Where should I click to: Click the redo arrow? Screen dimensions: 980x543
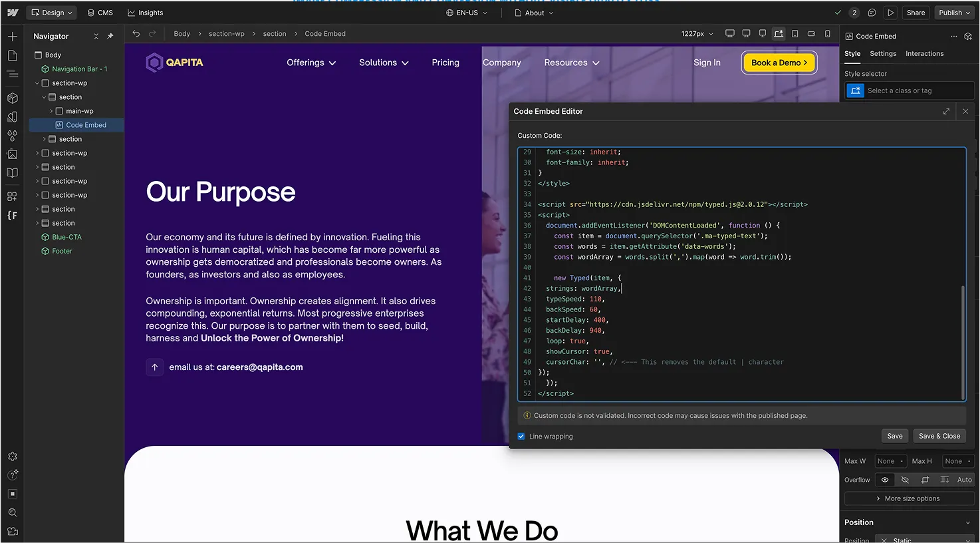click(x=152, y=33)
